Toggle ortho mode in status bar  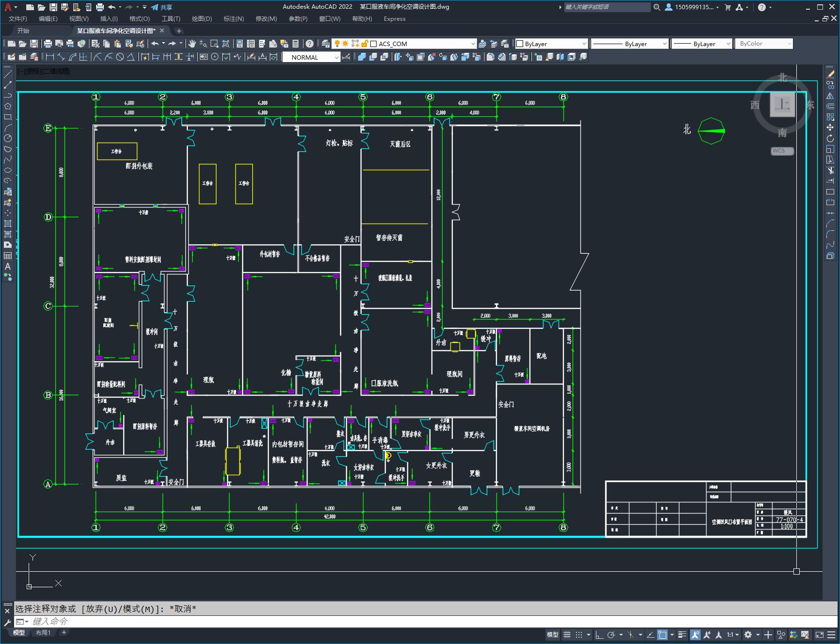click(x=599, y=634)
